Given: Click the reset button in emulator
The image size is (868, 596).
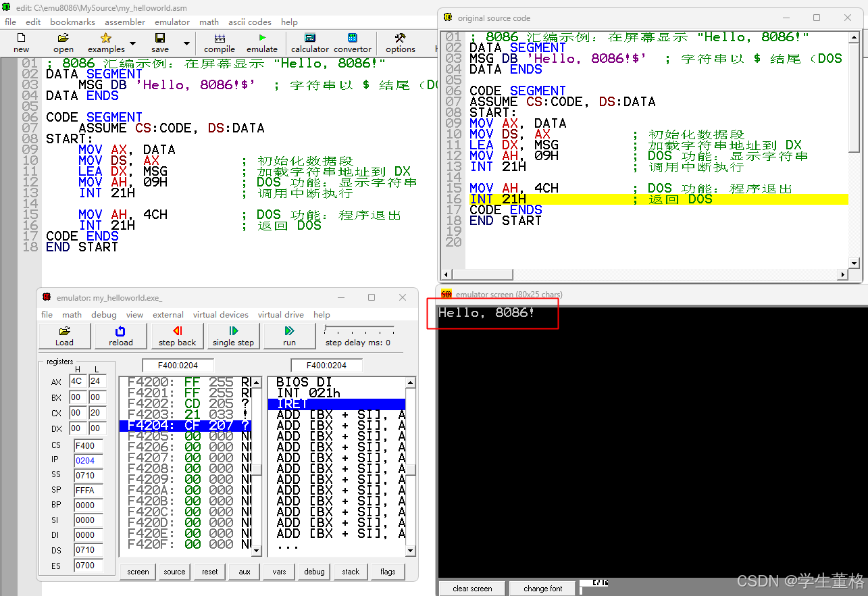Looking at the screenshot, I should 210,572.
